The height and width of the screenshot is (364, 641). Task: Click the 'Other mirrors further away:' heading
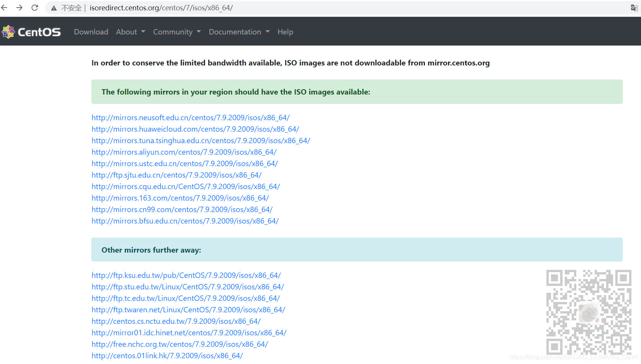pos(151,250)
